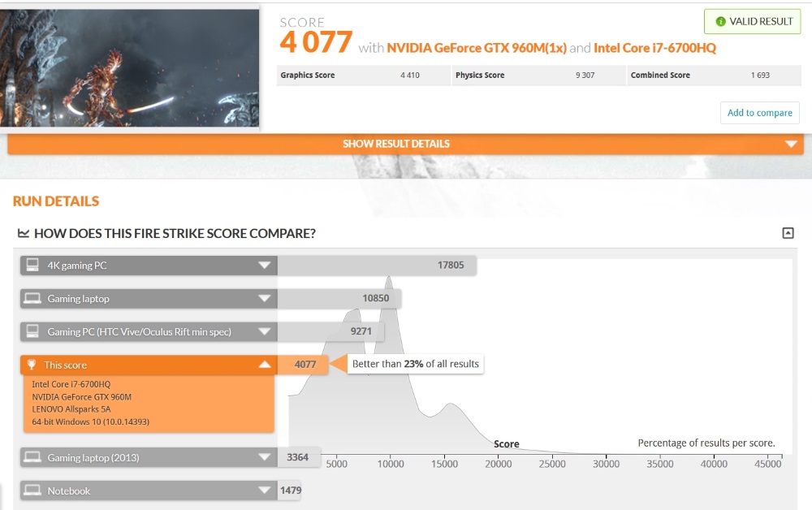Open the NVIDIA GeForce GTX 960M link

pos(476,48)
